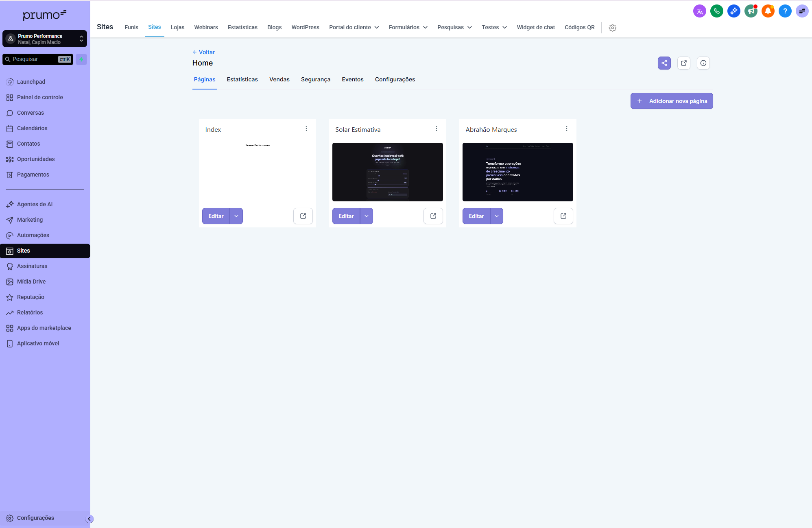Preview Home site in new tab
The height and width of the screenshot is (528, 812).
683,63
